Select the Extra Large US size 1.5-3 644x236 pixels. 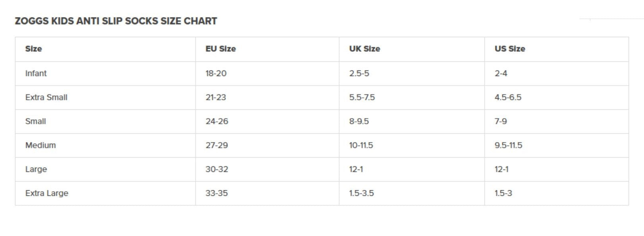[503, 193]
